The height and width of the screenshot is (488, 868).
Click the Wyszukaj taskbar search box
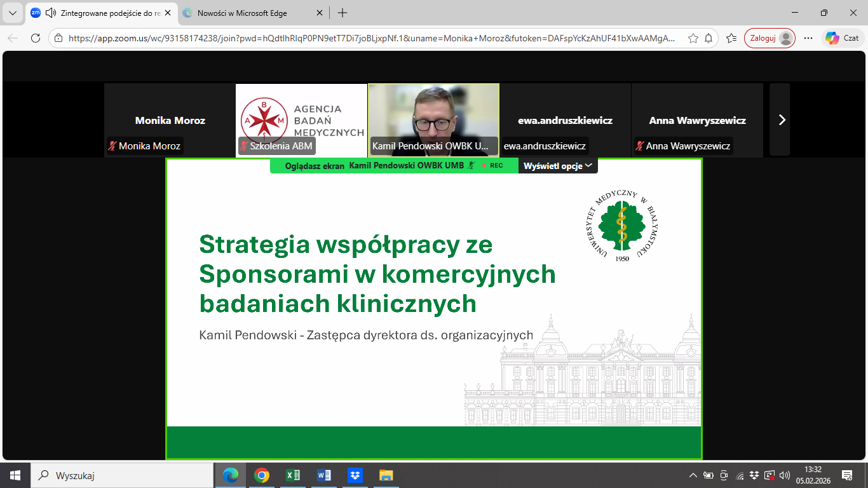pyautogui.click(x=124, y=475)
